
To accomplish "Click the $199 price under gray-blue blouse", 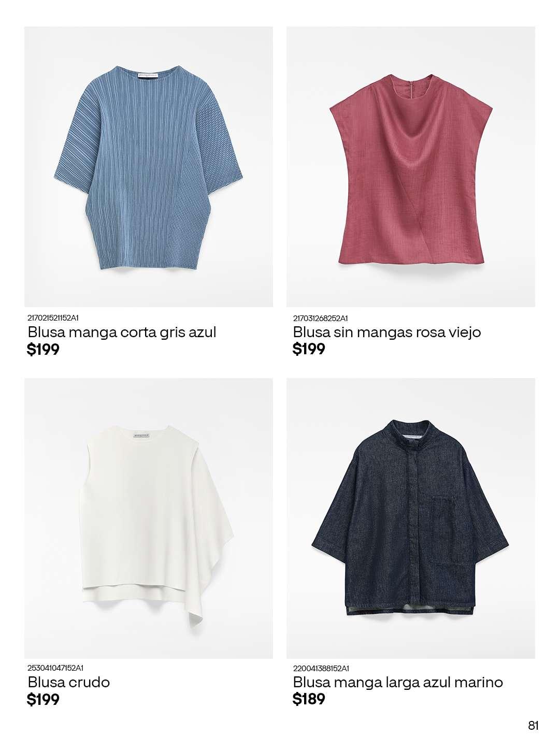I will [44, 350].
